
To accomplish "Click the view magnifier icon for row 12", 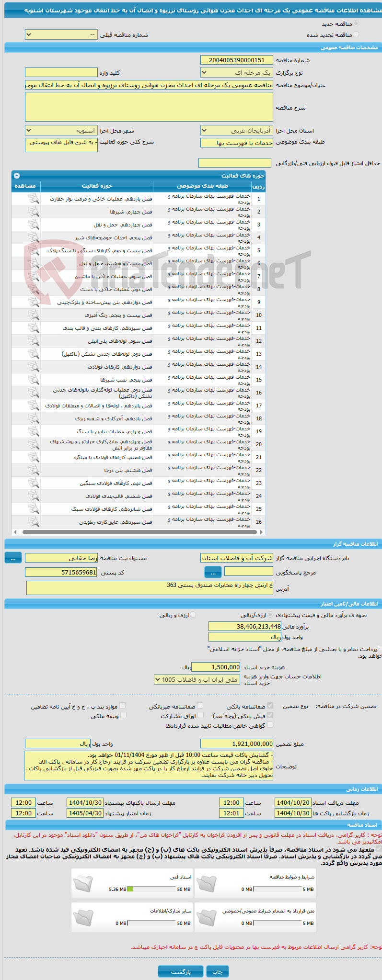I will (x=34, y=341).
